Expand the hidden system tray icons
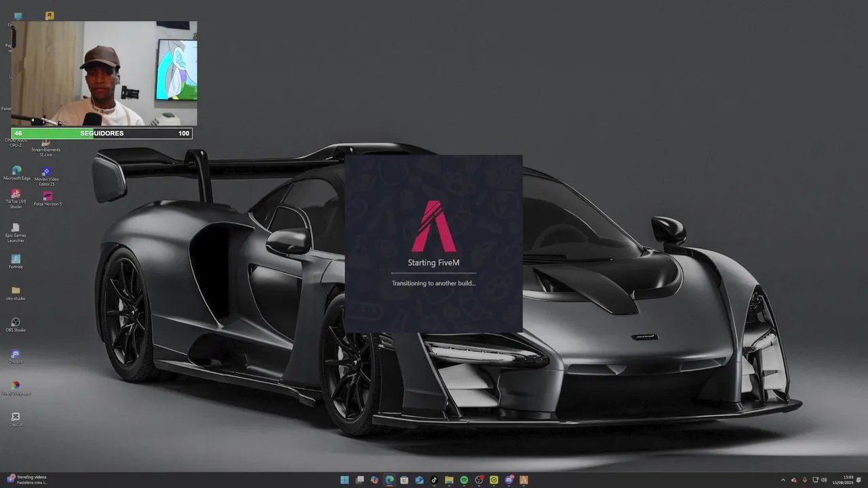Viewport: 868px width, 488px height. (783, 480)
